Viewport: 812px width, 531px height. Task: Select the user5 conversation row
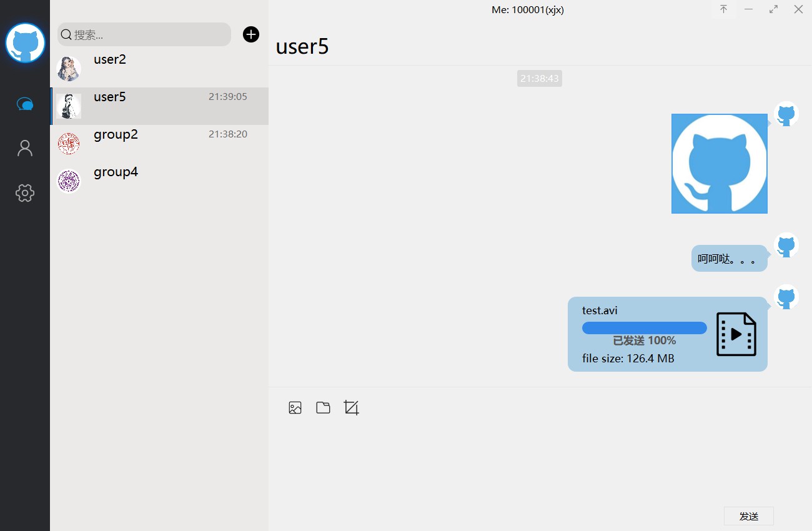click(x=159, y=106)
